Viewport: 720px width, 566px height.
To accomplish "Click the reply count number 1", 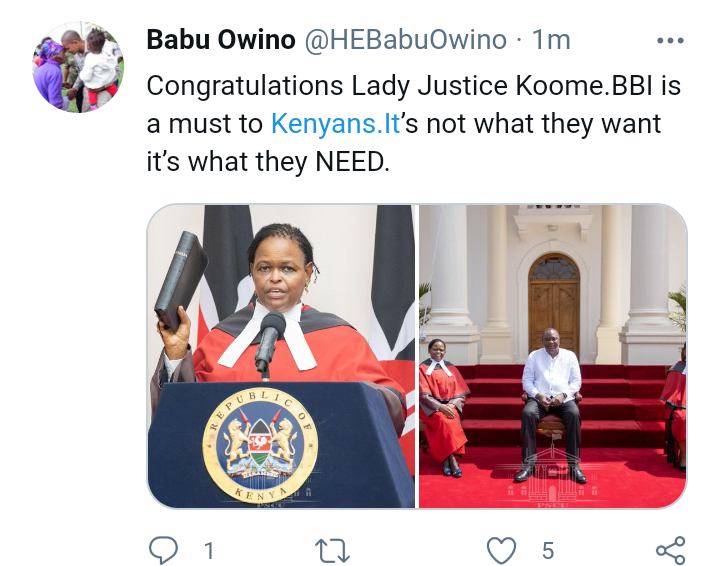I will pos(209,550).
